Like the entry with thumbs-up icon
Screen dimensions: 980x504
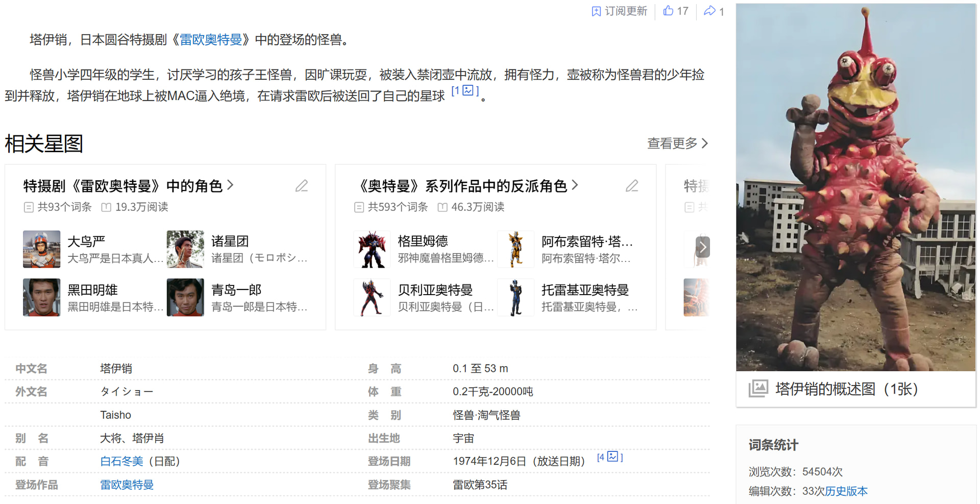(668, 11)
